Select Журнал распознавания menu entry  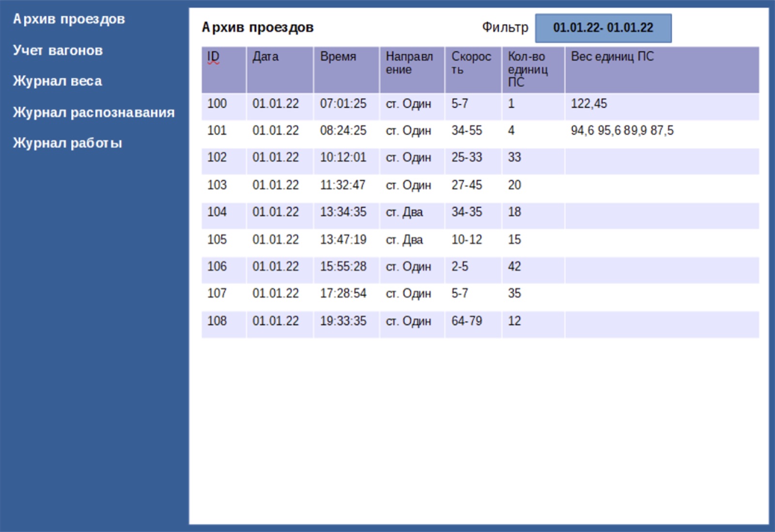coord(93,112)
